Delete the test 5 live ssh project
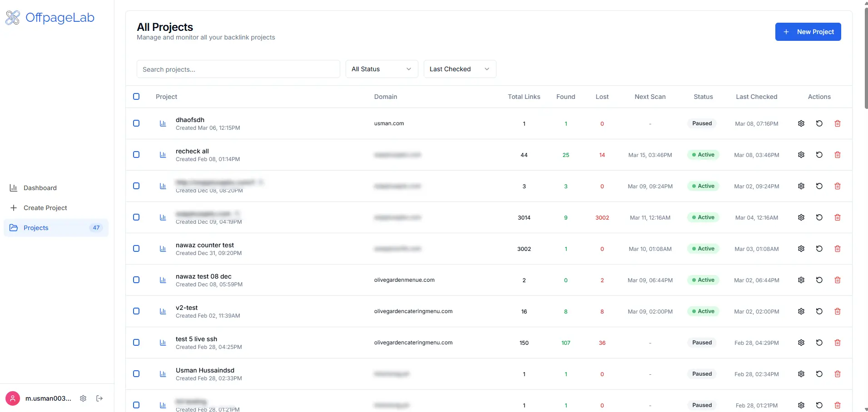 coord(838,343)
